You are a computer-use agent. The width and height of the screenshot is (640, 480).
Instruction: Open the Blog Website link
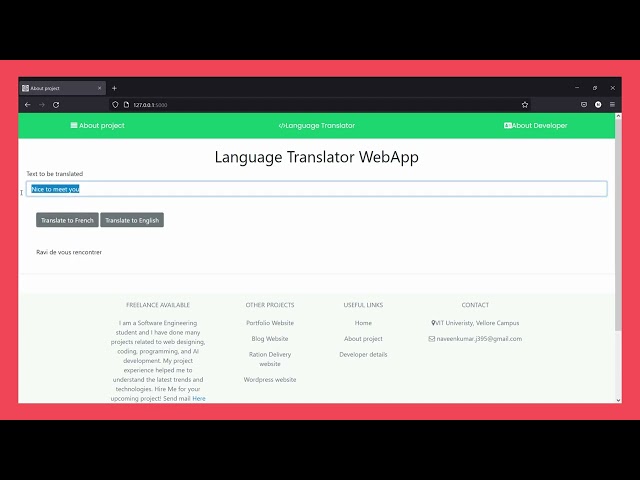pyautogui.click(x=270, y=339)
